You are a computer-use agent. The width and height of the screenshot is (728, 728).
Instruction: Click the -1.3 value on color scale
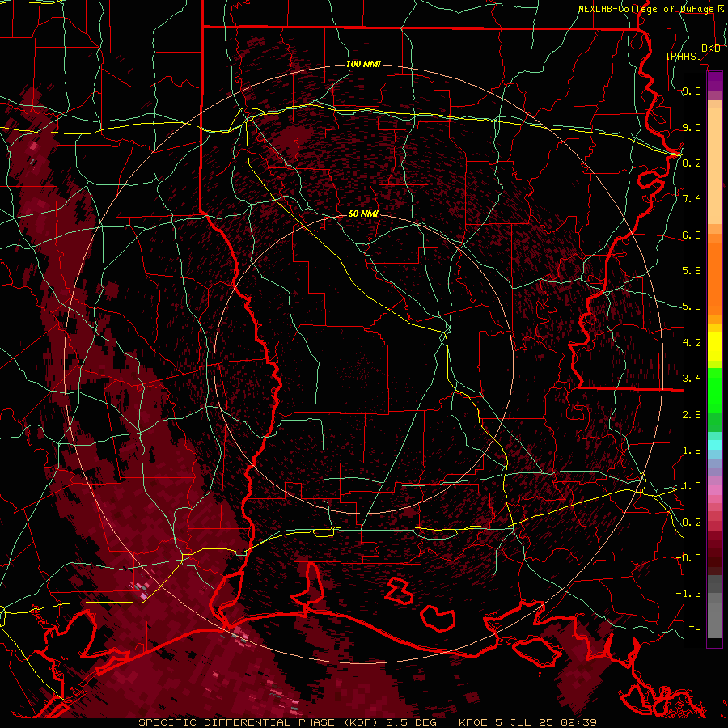coord(688,594)
